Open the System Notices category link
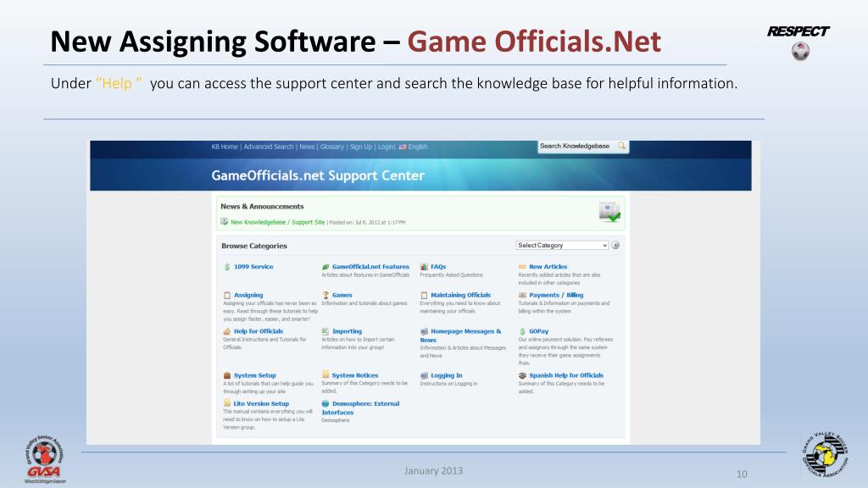Viewport: 868px width, 488px height. pos(355,375)
